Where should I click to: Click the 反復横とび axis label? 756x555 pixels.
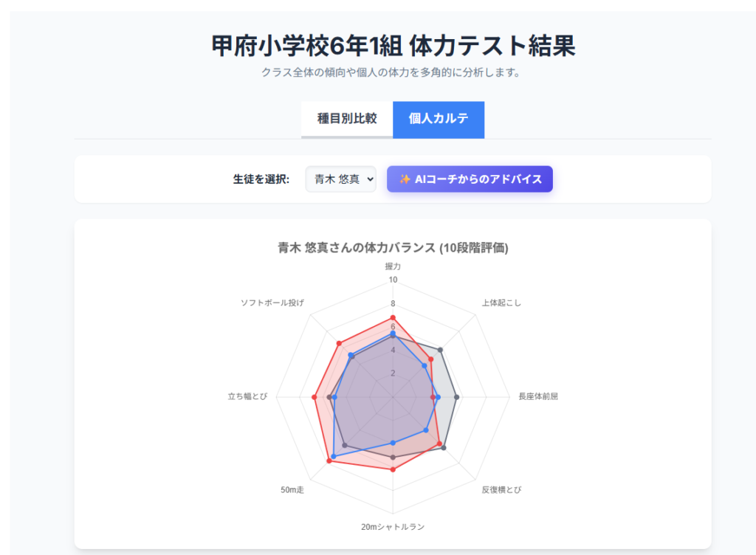click(501, 489)
